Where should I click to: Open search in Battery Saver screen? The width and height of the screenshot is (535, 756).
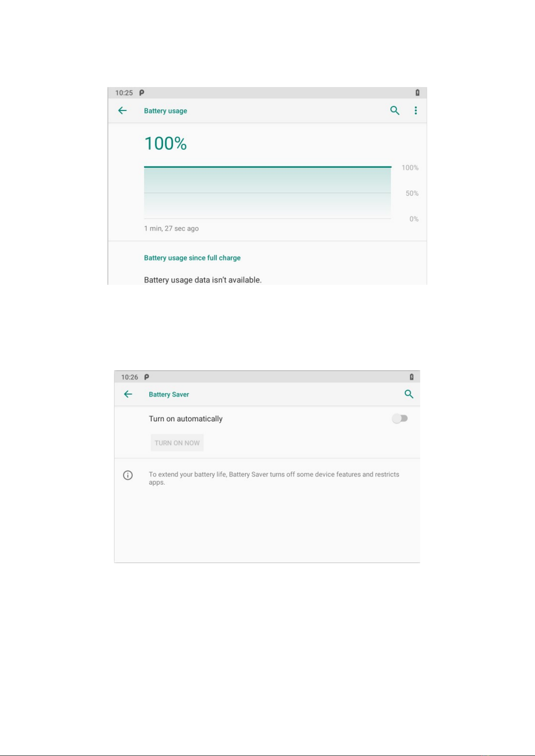pos(409,394)
